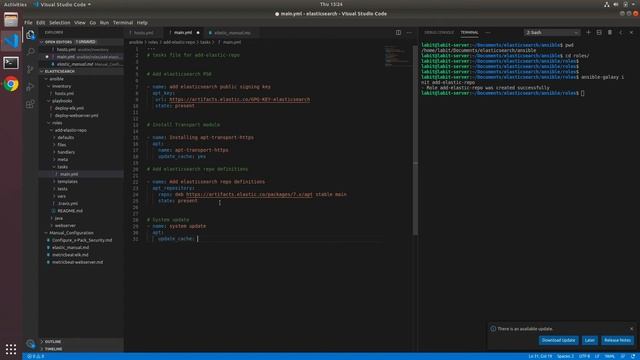The image size is (640, 360).
Task: Click the network icon in the system tray
Action: tap(607, 4)
